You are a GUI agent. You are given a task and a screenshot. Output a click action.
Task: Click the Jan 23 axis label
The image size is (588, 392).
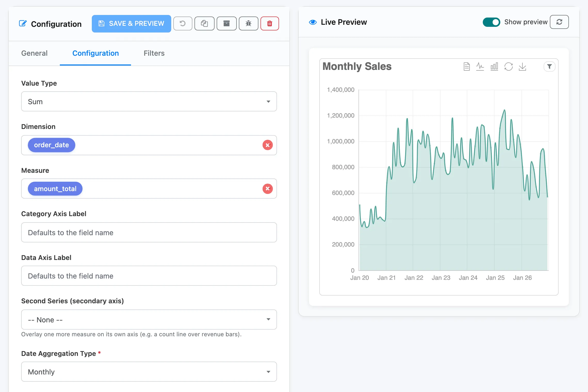click(441, 278)
